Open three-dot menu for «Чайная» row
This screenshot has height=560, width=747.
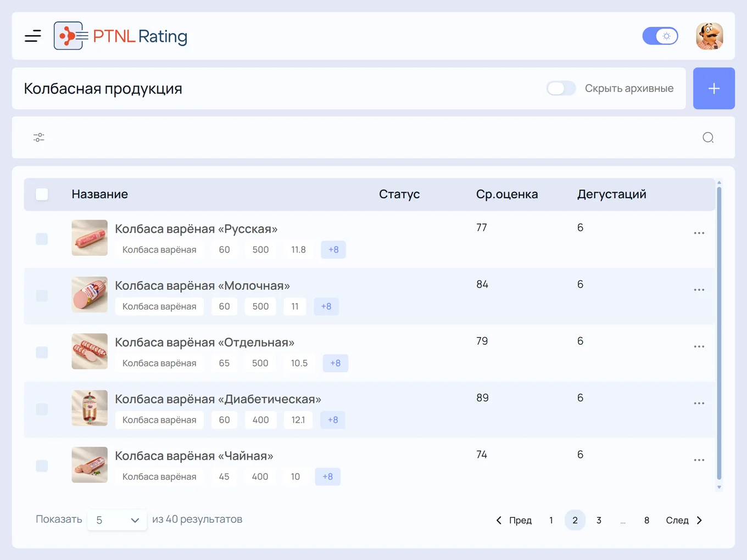pyautogui.click(x=699, y=460)
